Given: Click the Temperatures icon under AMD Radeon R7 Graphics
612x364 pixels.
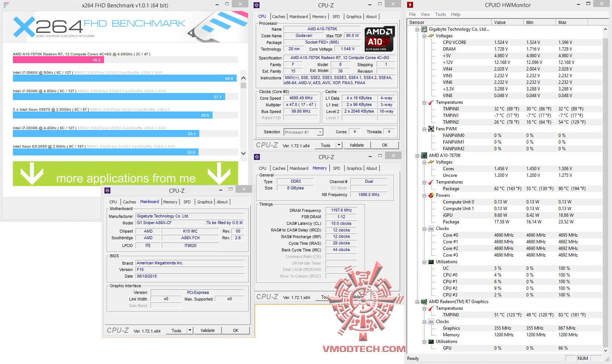Looking at the screenshot, I should point(431,308).
